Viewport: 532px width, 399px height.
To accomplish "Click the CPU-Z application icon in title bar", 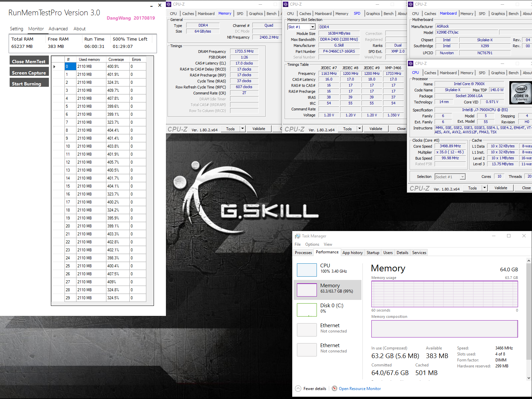I will pos(170,4).
